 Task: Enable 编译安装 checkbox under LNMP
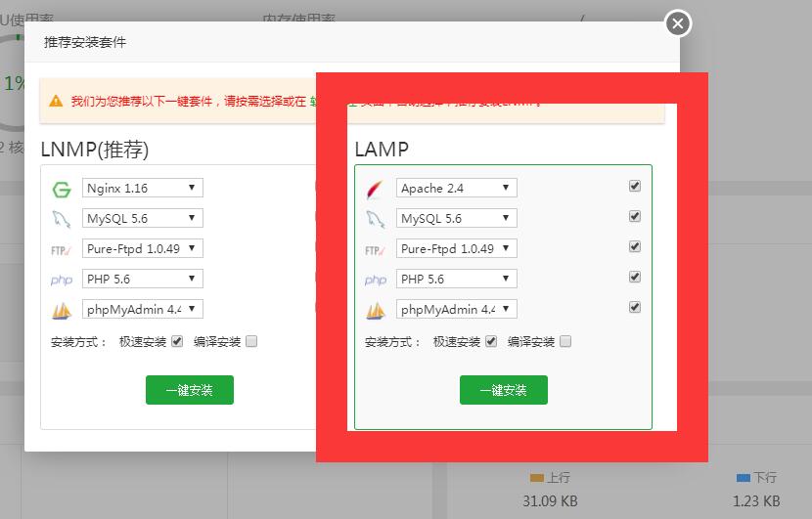tap(251, 341)
